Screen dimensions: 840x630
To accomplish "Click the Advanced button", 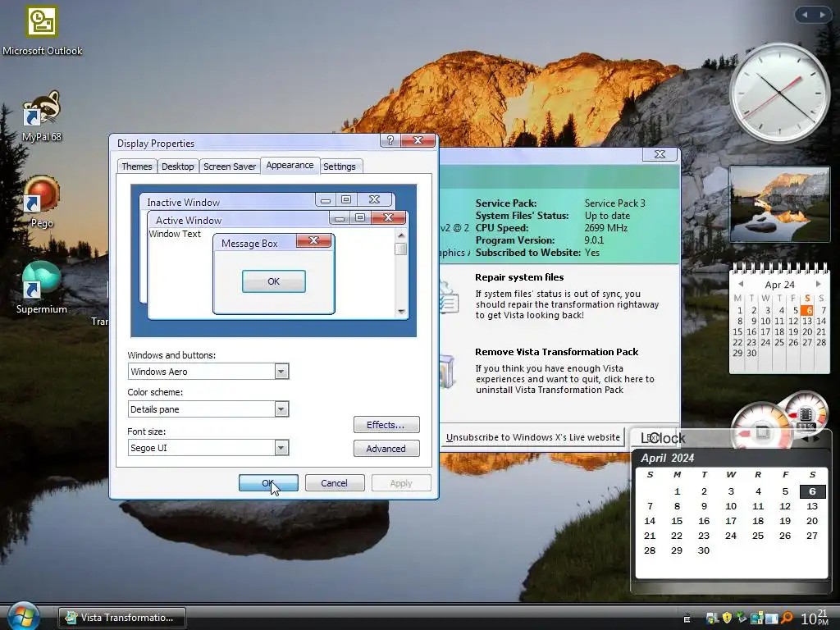I will 386,449.
